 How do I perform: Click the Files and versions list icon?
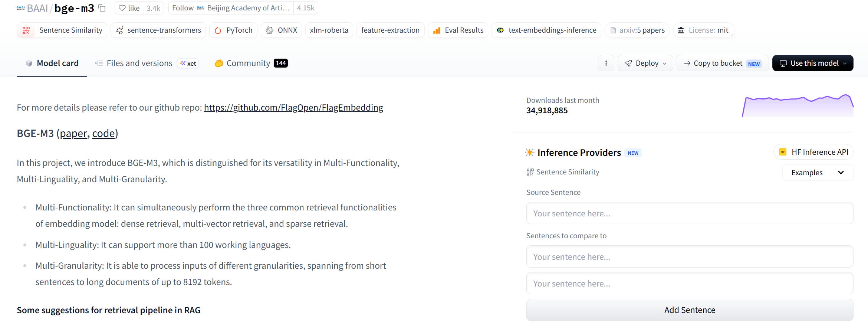coord(99,63)
